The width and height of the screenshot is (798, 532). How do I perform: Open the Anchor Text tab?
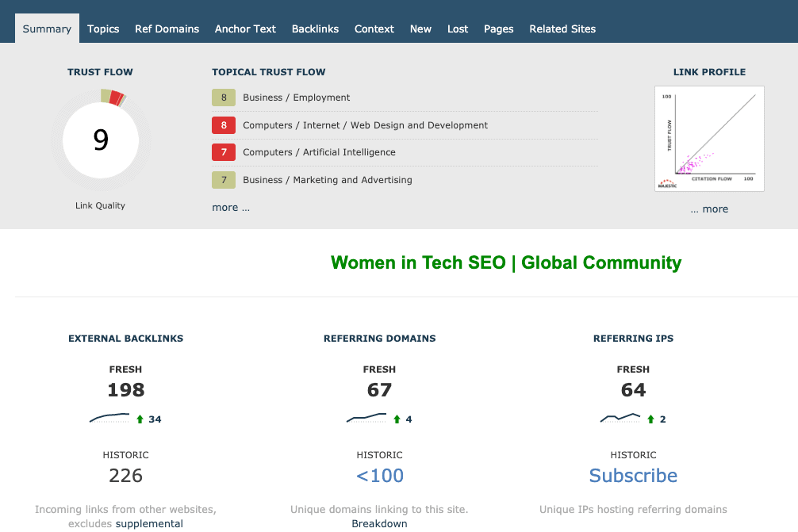(245, 29)
